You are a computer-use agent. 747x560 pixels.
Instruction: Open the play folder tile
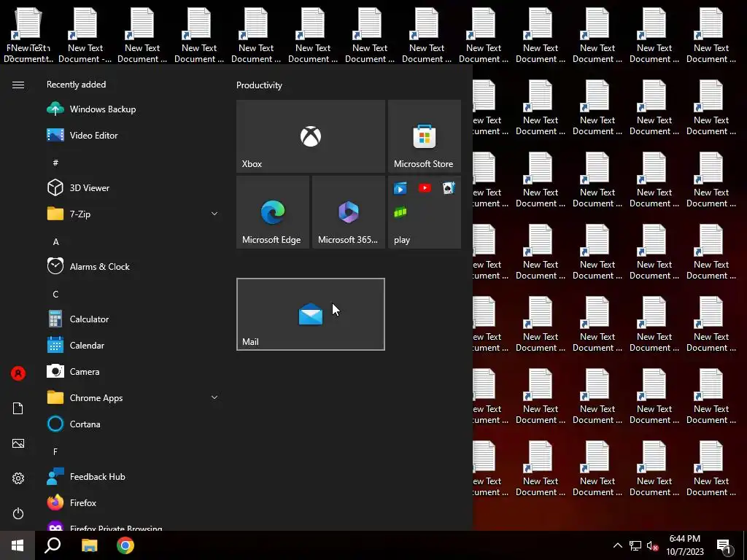(x=425, y=212)
